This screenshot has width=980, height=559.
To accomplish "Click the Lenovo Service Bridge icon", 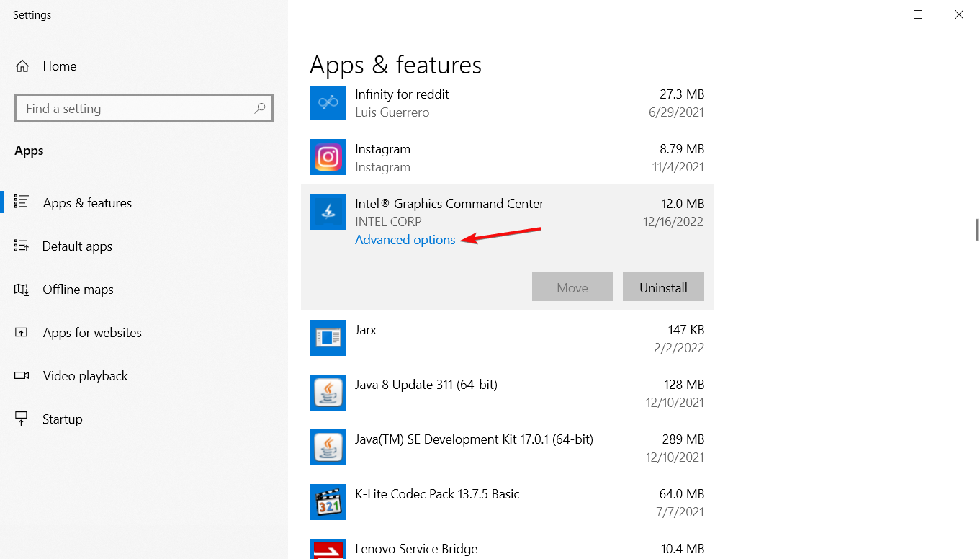I will [x=328, y=549].
